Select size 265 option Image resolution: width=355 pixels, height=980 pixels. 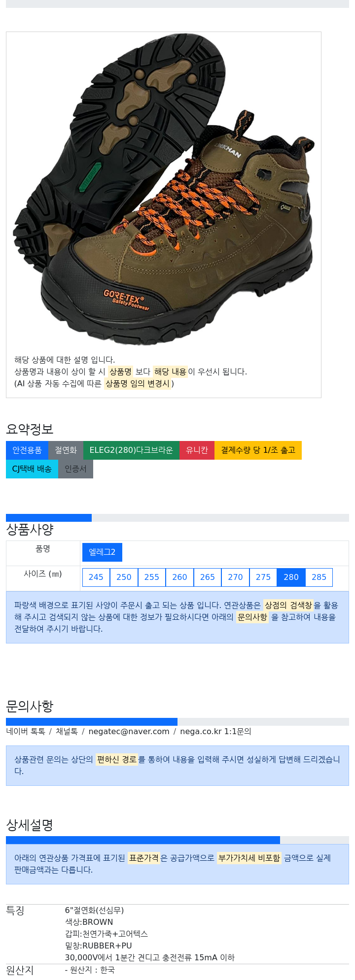(x=208, y=577)
